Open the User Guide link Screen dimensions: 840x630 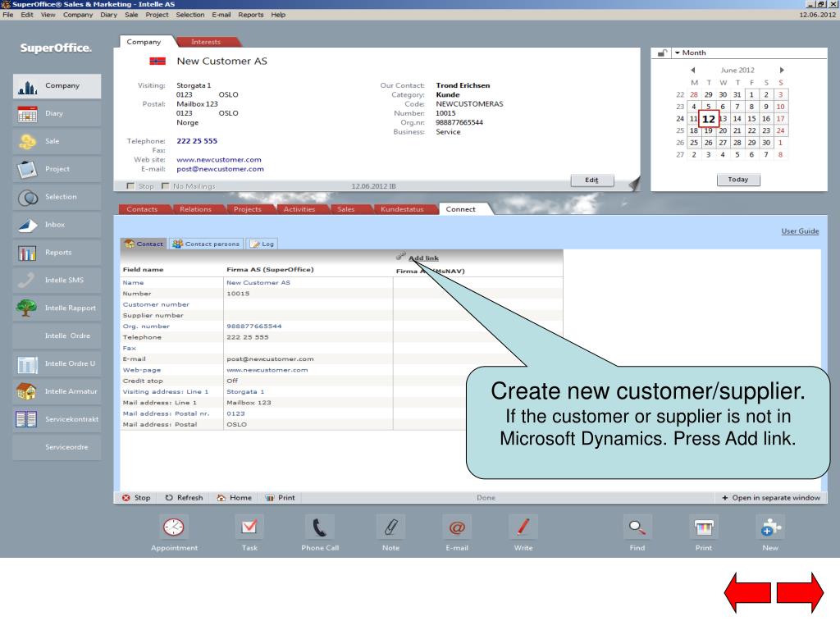800,231
